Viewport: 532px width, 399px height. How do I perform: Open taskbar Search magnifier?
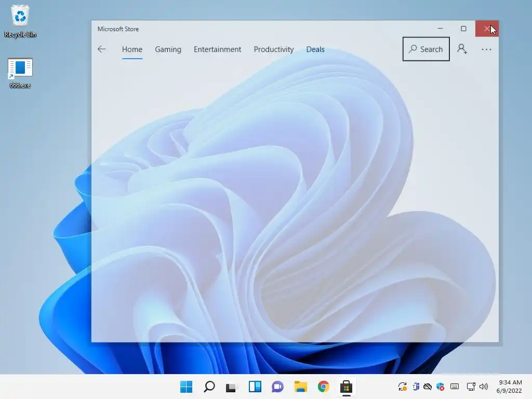pos(209,387)
